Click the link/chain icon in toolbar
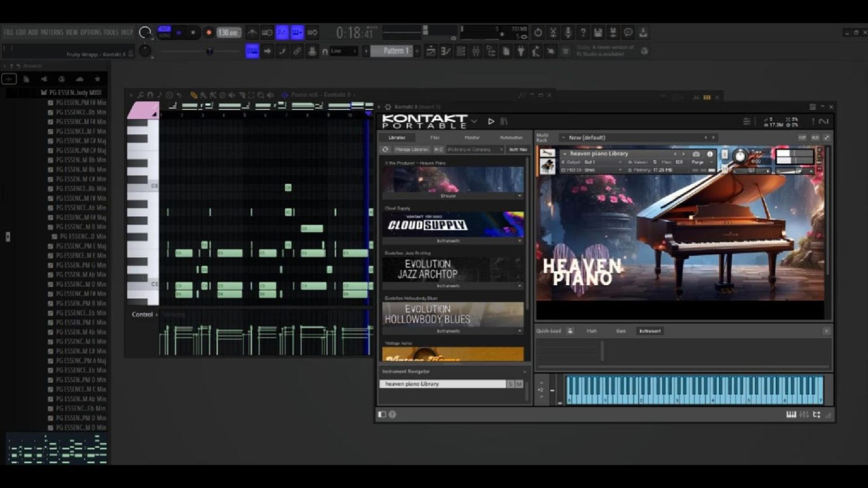 click(297, 51)
